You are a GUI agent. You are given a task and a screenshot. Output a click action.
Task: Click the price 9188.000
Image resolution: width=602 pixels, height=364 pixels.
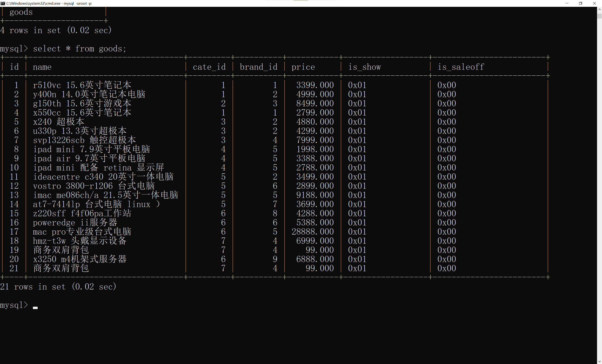point(315,195)
